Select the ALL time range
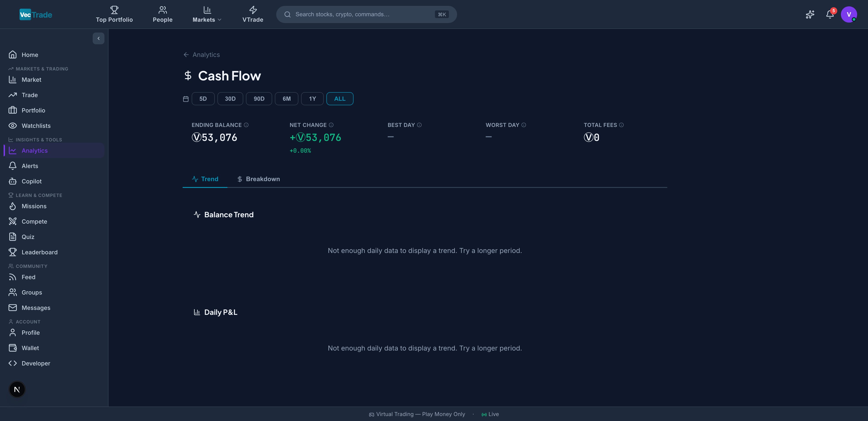The width and height of the screenshot is (868, 421). (x=340, y=99)
